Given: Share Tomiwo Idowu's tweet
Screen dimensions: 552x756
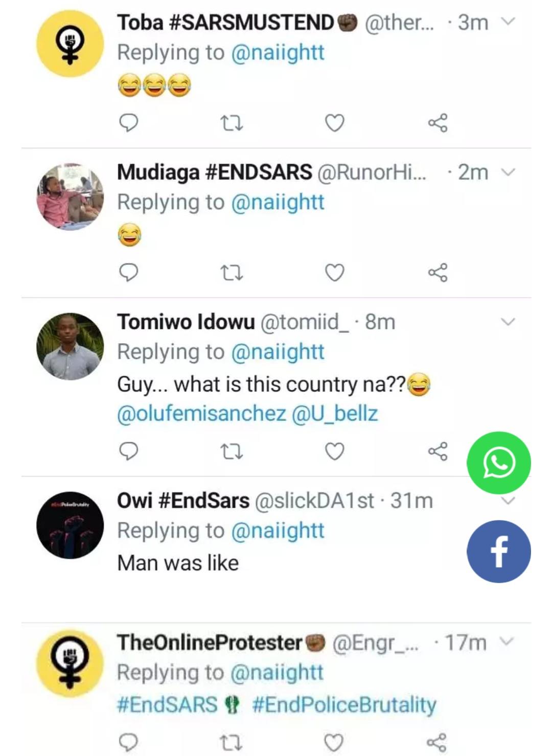Looking at the screenshot, I should 438,451.
